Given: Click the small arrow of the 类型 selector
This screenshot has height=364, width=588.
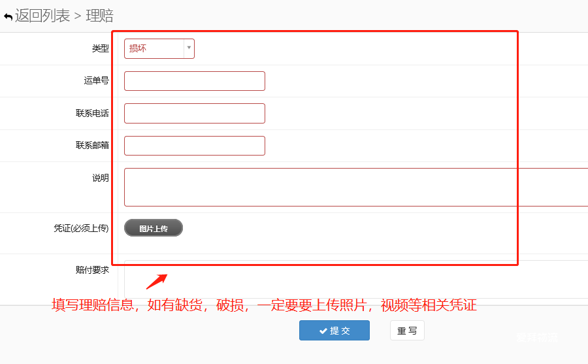Looking at the screenshot, I should coord(189,48).
